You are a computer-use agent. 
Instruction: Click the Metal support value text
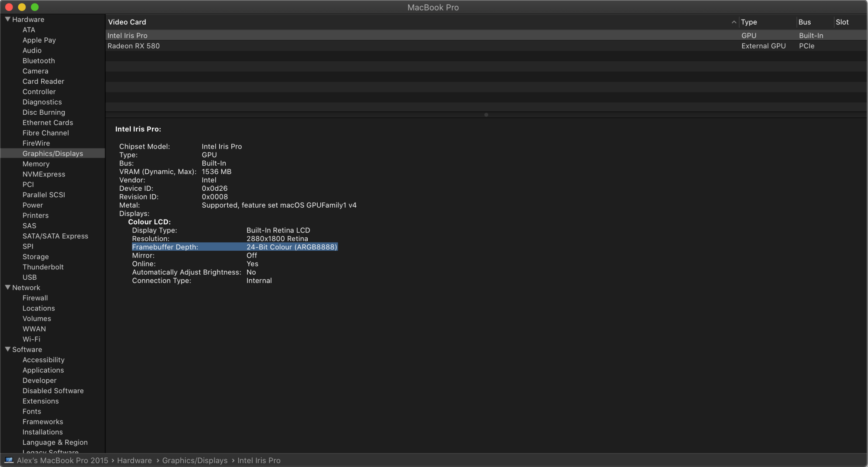coord(279,205)
